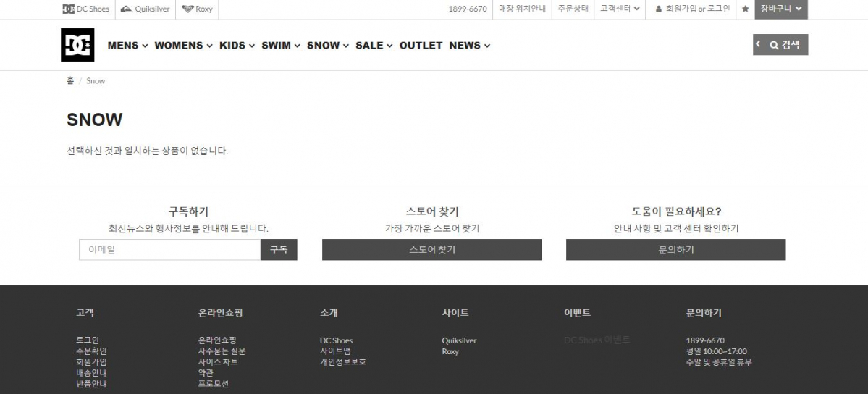The width and height of the screenshot is (868, 394).
Task: Open the SNOW navigation menu
Action: click(x=327, y=45)
